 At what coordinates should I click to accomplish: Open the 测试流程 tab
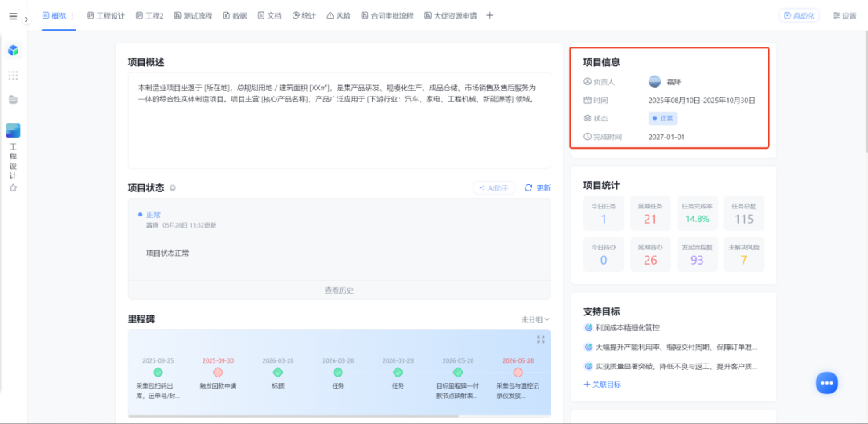(193, 15)
